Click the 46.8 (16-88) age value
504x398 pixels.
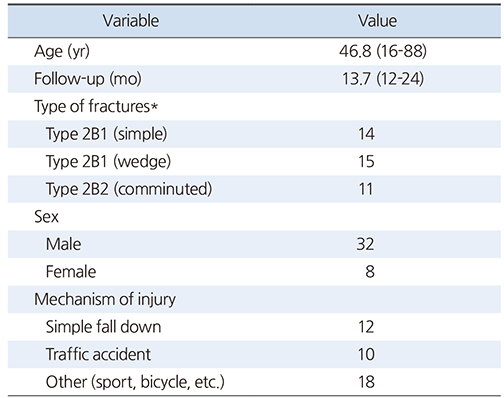tap(383, 51)
